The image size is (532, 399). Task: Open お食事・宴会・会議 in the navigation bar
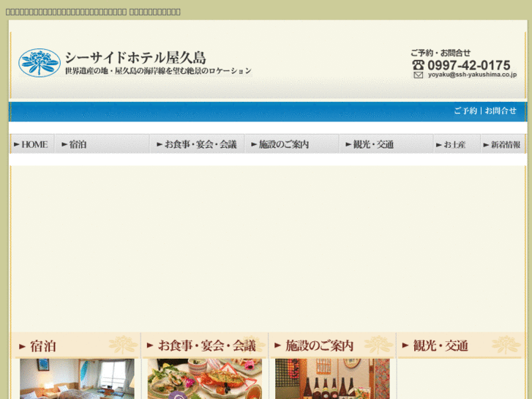[x=197, y=144]
